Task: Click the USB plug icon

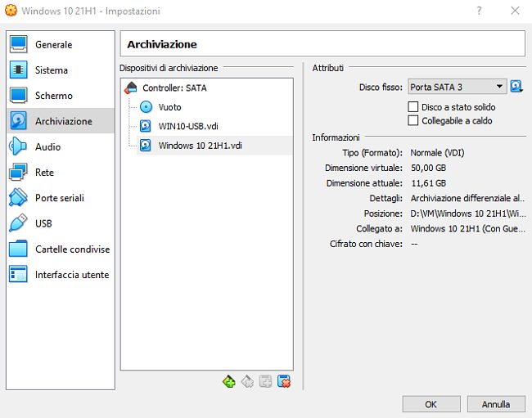Action: (x=18, y=223)
